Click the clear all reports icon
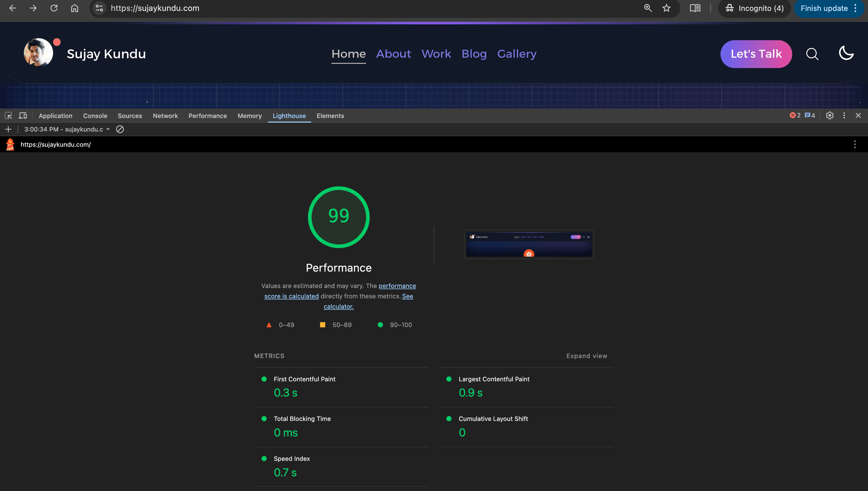Screen dimensions: 868x491 coord(120,129)
